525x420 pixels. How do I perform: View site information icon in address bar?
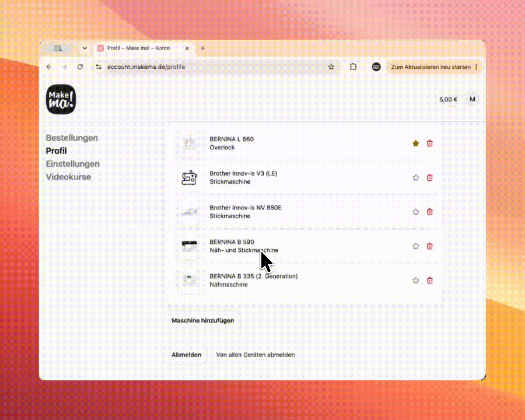pos(99,67)
